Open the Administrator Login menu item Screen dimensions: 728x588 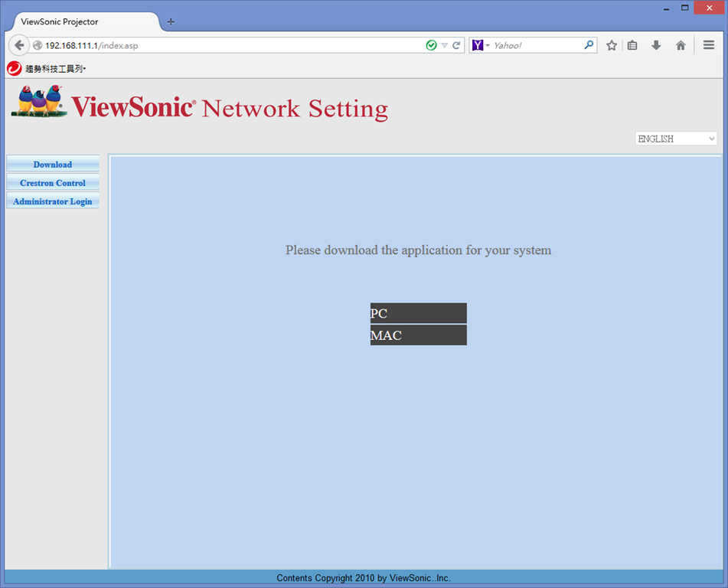click(x=53, y=201)
